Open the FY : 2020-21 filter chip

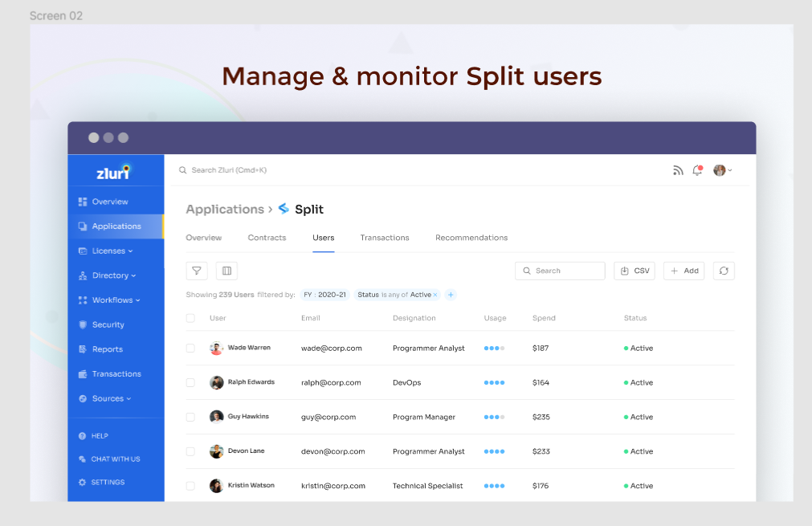pos(324,295)
